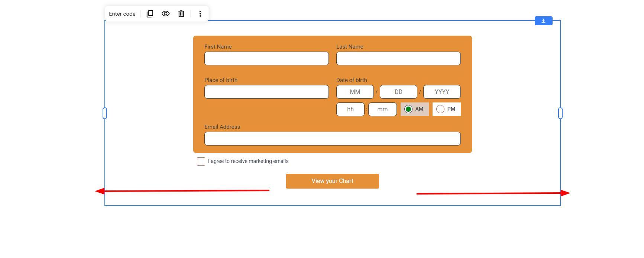Grab the right resize handle
Image resolution: width=644 pixels, height=258 pixels.
[x=560, y=113]
